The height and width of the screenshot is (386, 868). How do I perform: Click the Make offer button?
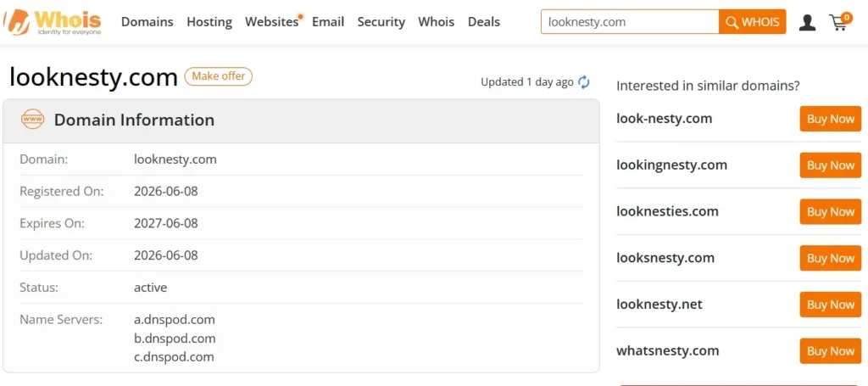click(218, 76)
